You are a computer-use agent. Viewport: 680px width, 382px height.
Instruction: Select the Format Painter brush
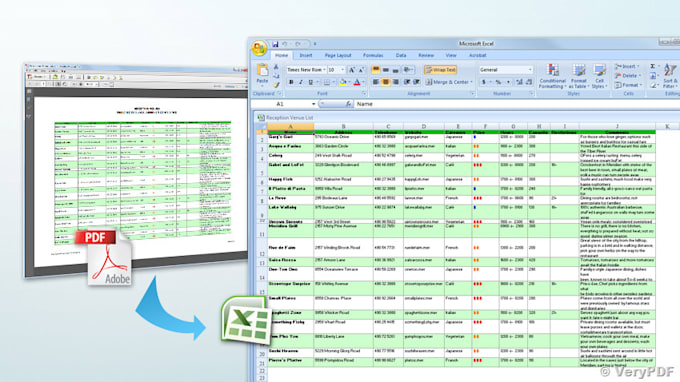276,85
